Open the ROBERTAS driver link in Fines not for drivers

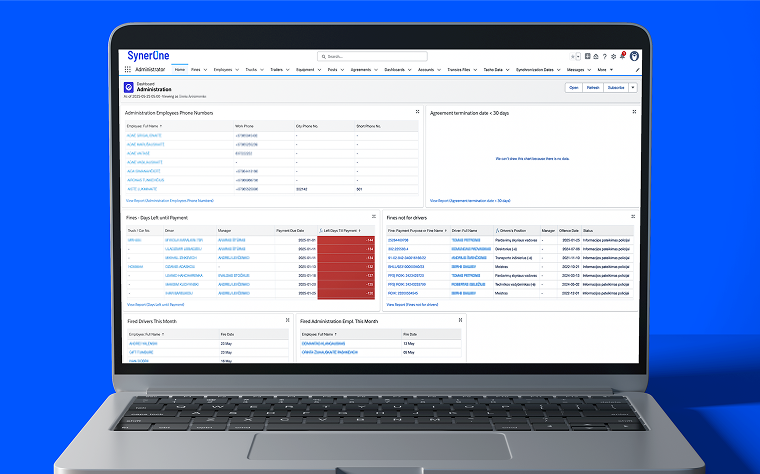468,284
